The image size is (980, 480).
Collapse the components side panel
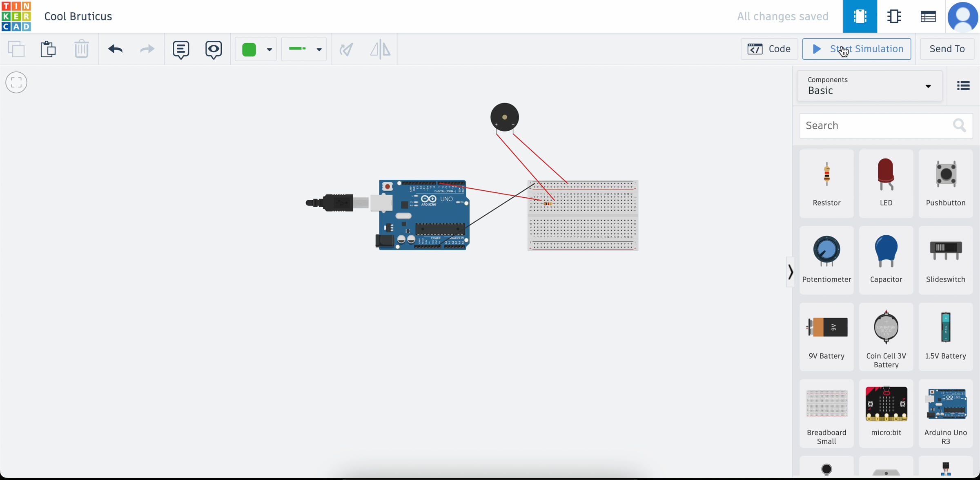point(790,272)
